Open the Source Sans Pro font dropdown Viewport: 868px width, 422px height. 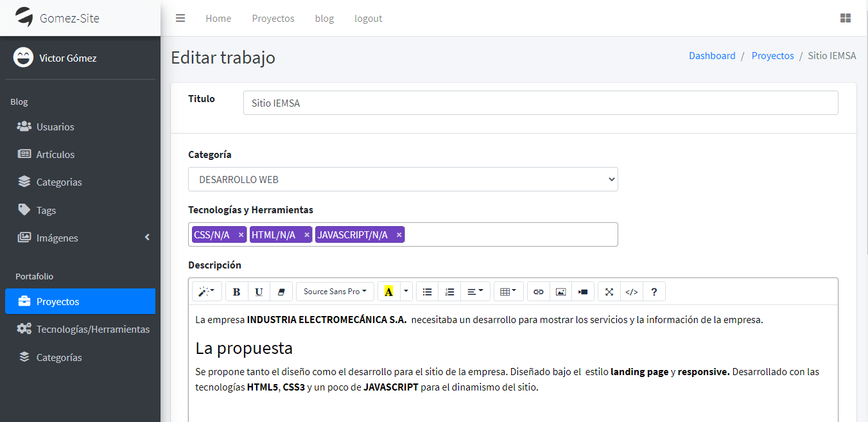pyautogui.click(x=334, y=292)
